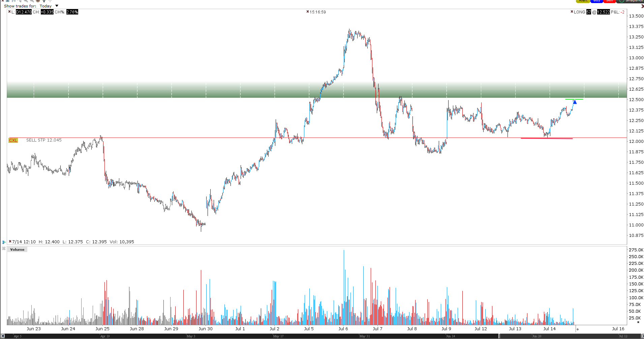Click the 2.76% change percent value
Viewport: 644px width, 339px height.
pyautogui.click(x=72, y=12)
